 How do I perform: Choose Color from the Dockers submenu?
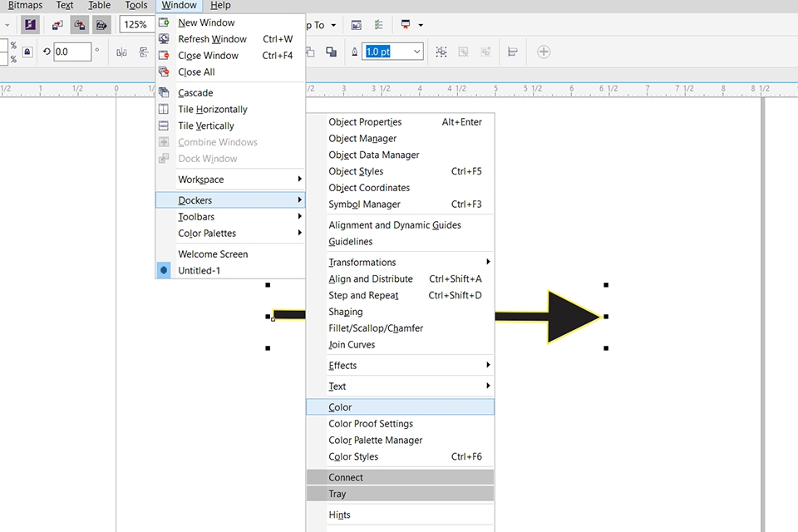coord(341,407)
